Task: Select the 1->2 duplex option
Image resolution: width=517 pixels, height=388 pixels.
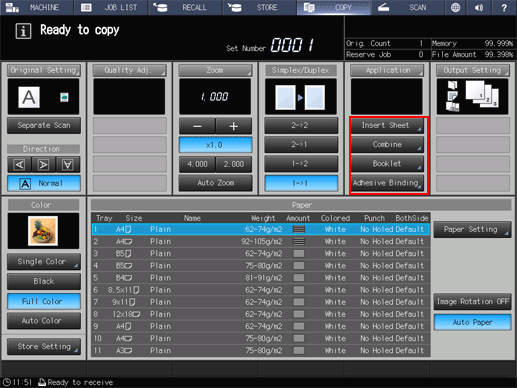Action: 301,164
